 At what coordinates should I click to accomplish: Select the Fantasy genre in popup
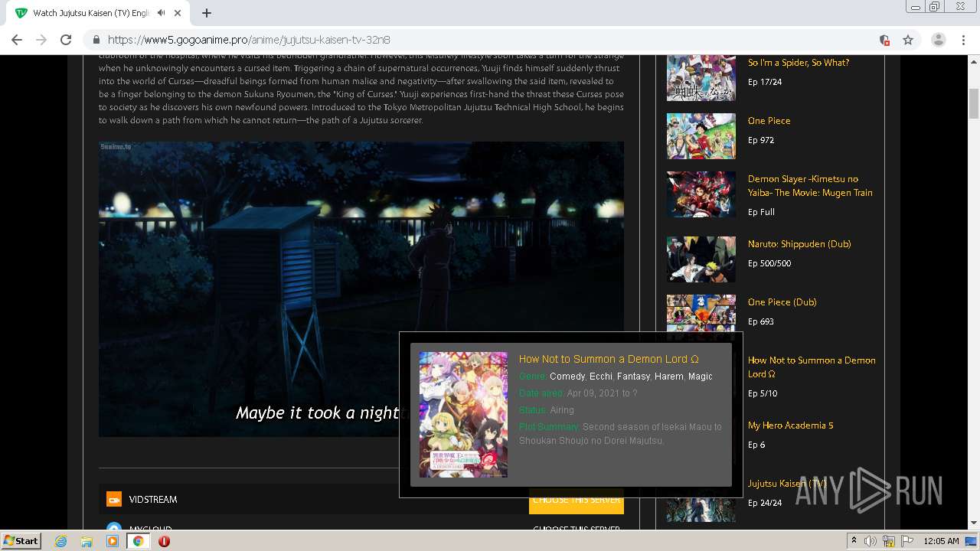633,377
